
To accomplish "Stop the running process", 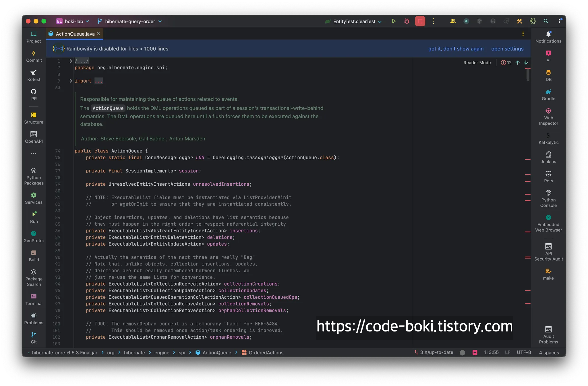I will [x=420, y=21].
